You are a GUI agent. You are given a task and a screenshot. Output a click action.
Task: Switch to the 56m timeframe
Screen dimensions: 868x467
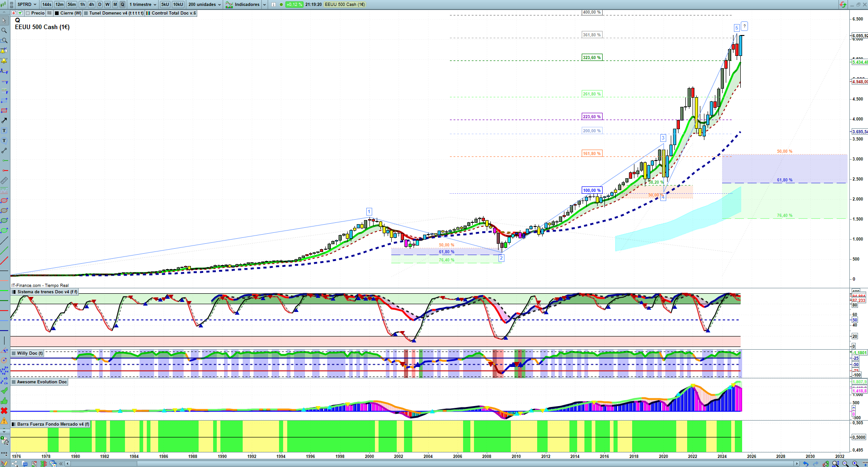(x=72, y=5)
